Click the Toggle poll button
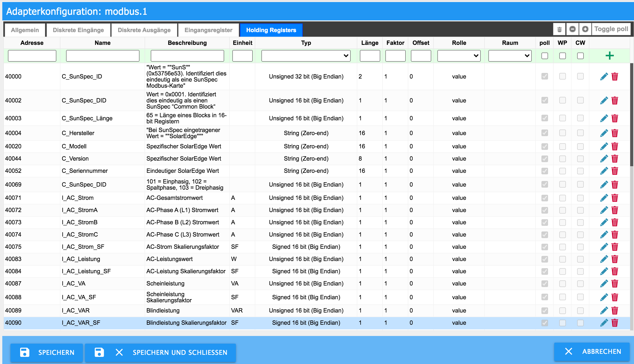 point(611,29)
